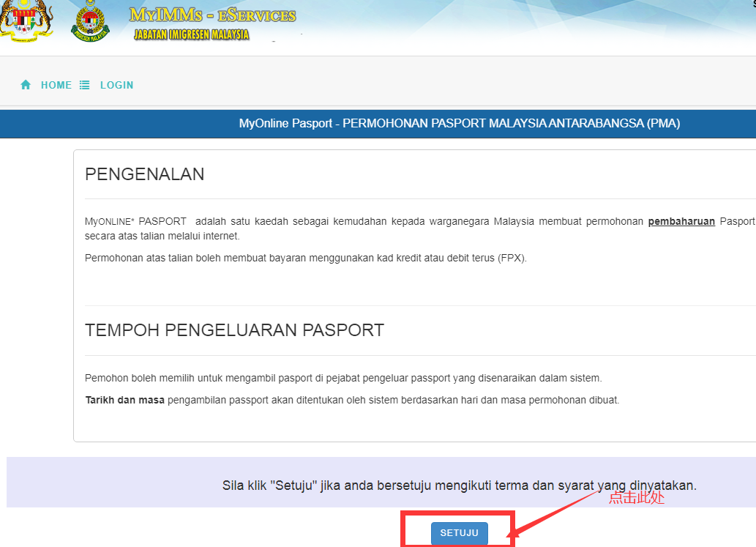
Task: Click the underlined word pembaharuan
Action: (681, 221)
